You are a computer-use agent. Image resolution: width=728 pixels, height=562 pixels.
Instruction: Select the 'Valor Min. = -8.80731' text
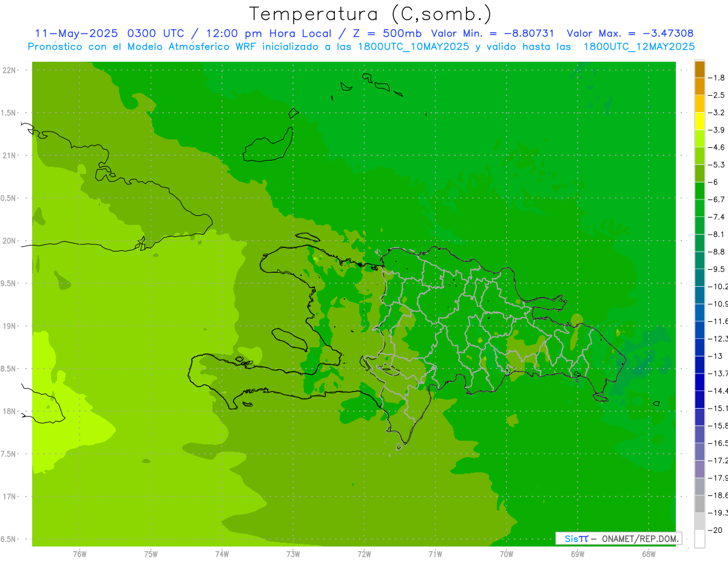coord(493,33)
